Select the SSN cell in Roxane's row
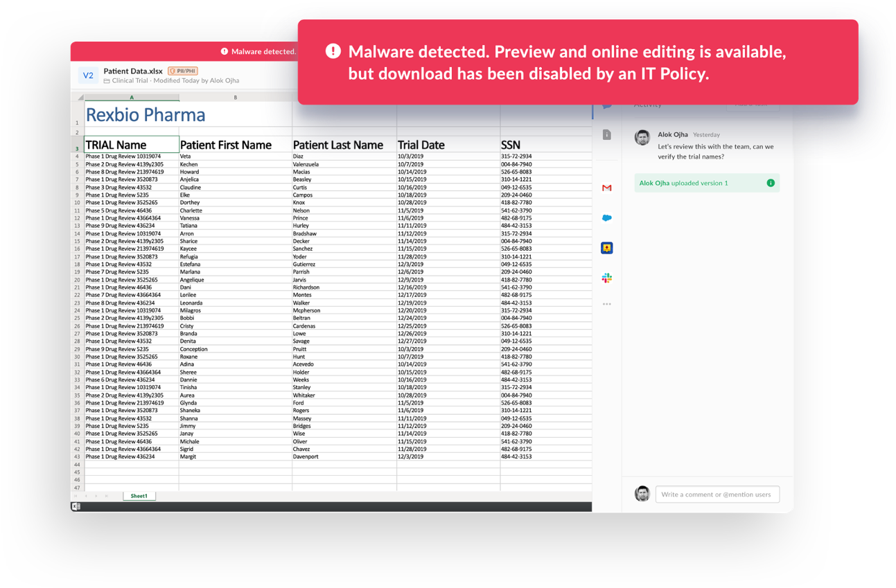This screenshot has width=896, height=588. 546,357
